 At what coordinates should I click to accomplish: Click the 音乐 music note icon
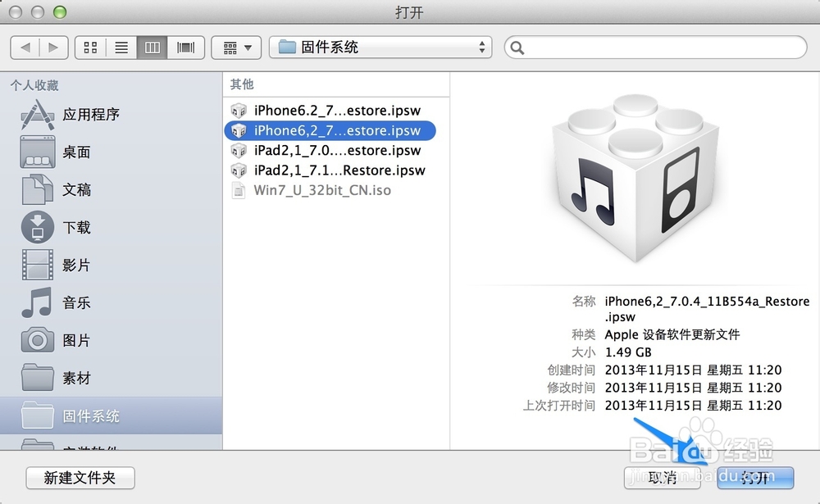pos(39,302)
